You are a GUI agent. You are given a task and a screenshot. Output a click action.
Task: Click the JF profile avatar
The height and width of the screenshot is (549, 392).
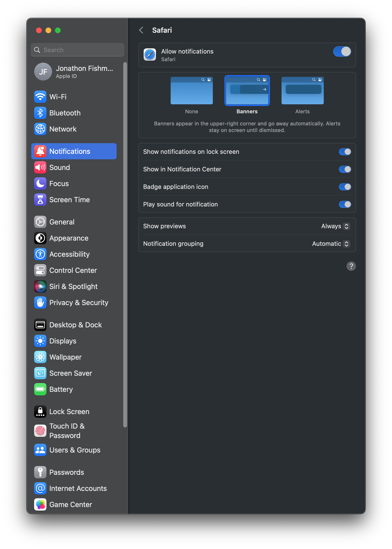tap(43, 72)
